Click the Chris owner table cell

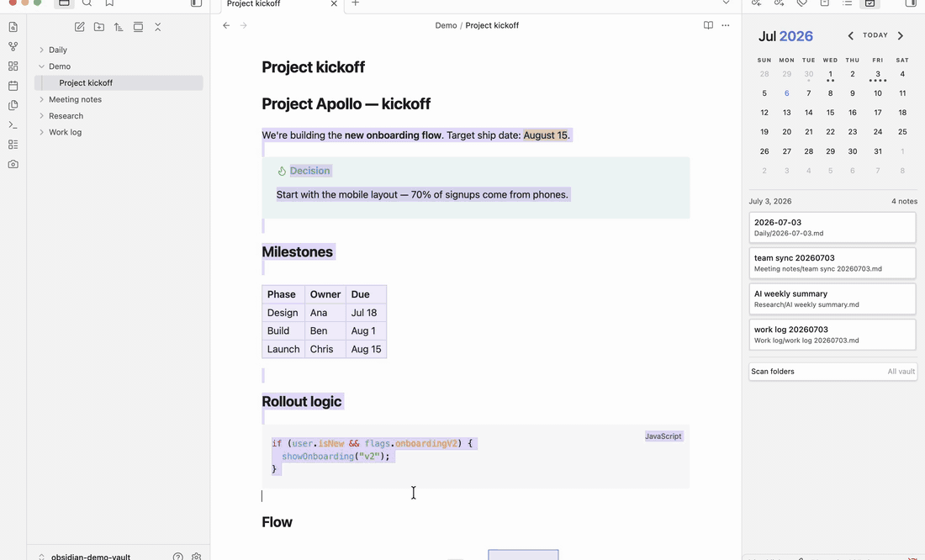pyautogui.click(x=325, y=349)
